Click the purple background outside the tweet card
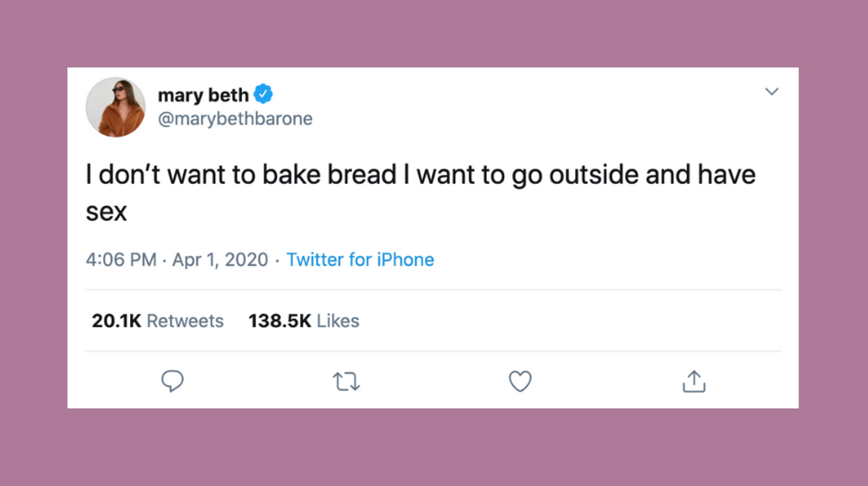Screen dimensions: 868x486 (434, 447)
